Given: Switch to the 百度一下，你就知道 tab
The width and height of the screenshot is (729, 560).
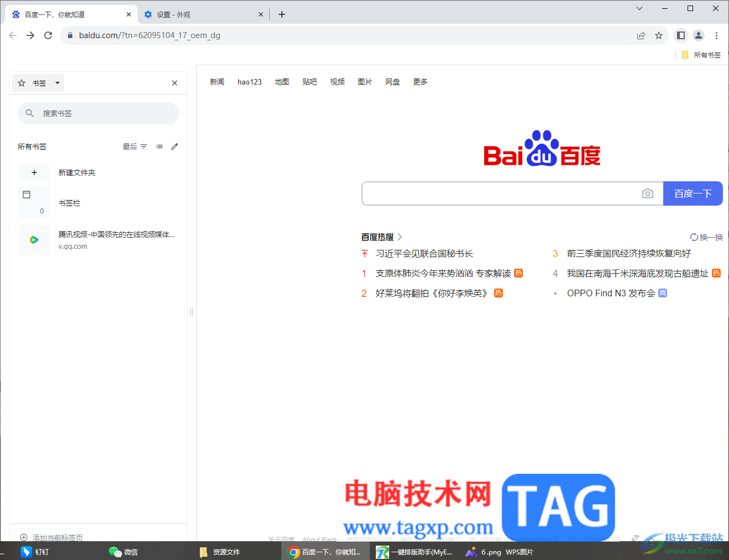Looking at the screenshot, I should [x=71, y=14].
